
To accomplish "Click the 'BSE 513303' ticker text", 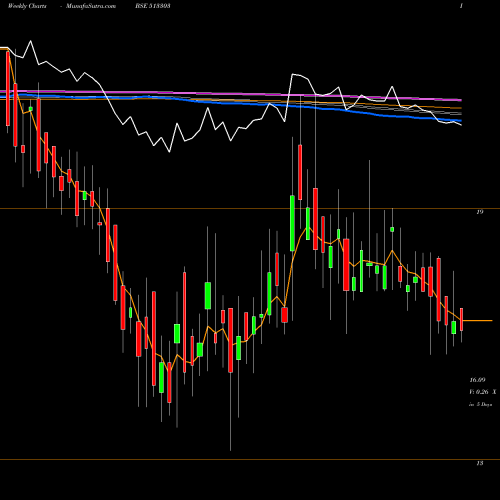I will [153, 6].
